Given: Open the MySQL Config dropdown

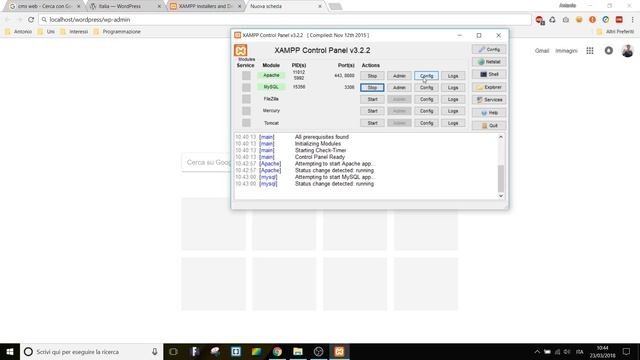Looking at the screenshot, I should [427, 88].
